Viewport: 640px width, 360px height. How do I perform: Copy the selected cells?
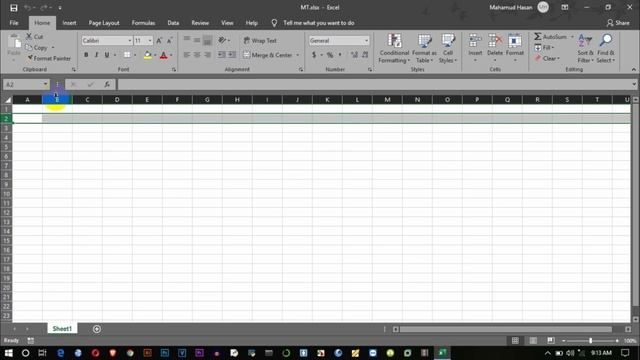coord(37,48)
